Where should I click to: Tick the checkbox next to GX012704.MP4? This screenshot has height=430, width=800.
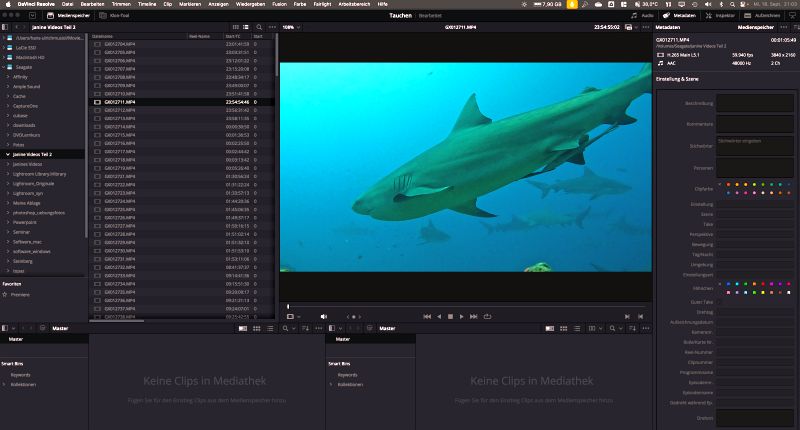click(x=97, y=44)
